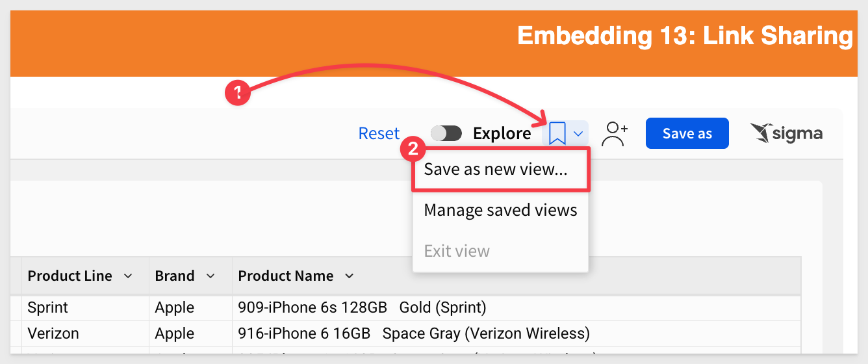Click the Reset link

[379, 133]
